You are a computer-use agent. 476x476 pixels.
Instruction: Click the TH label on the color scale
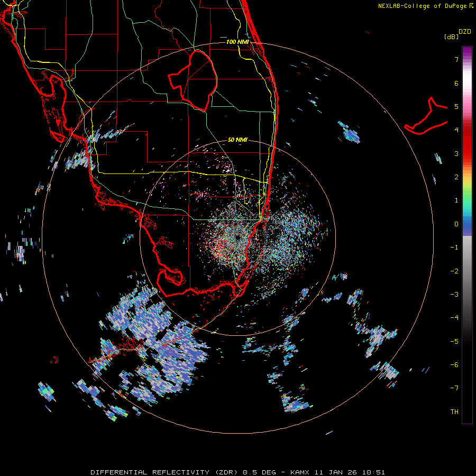click(454, 411)
